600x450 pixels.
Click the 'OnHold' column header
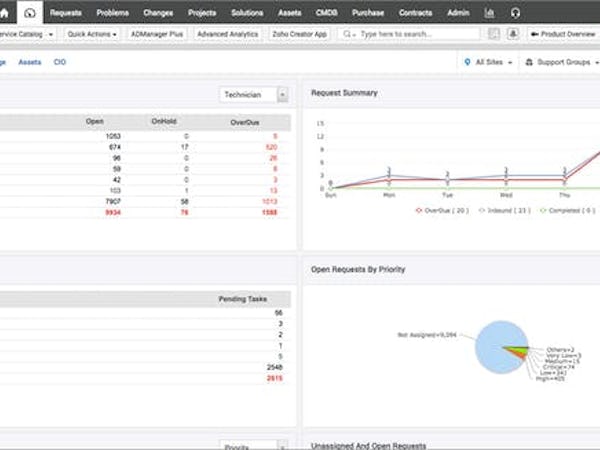pos(164,121)
